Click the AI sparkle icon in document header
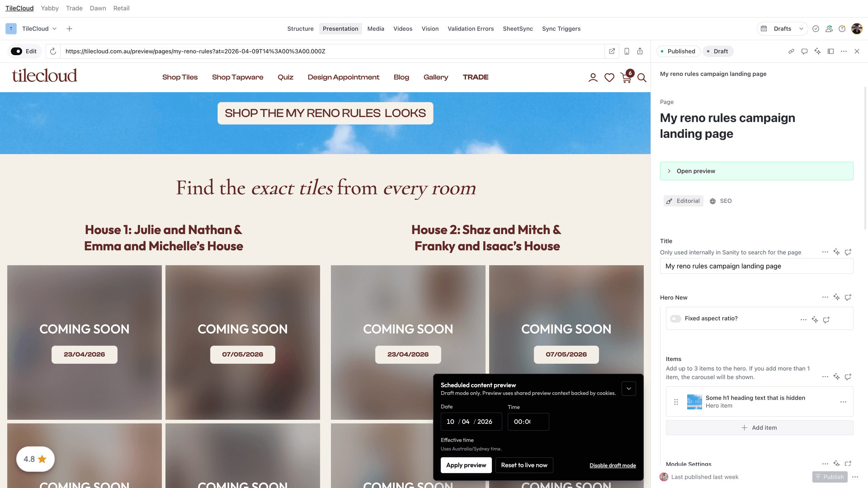 [817, 52]
